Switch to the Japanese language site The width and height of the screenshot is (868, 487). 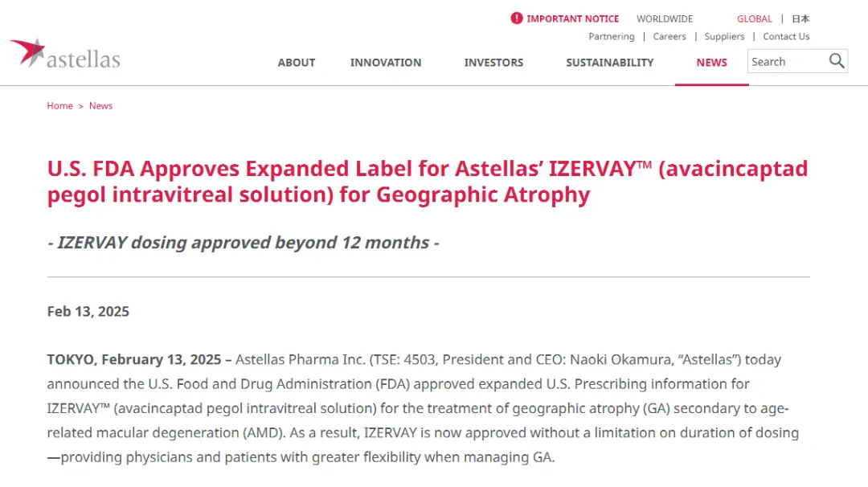[800, 18]
